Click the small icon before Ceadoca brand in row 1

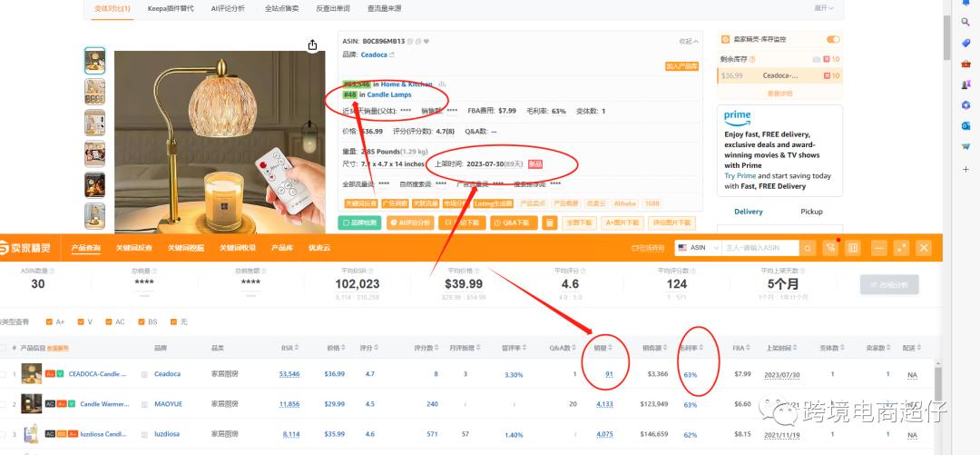click(144, 374)
